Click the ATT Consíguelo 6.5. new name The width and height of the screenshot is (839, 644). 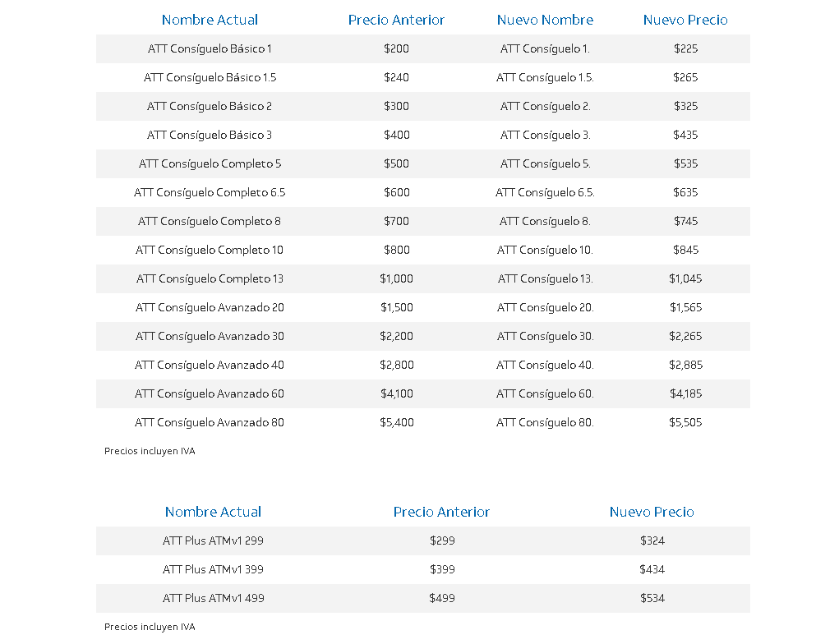546,192
